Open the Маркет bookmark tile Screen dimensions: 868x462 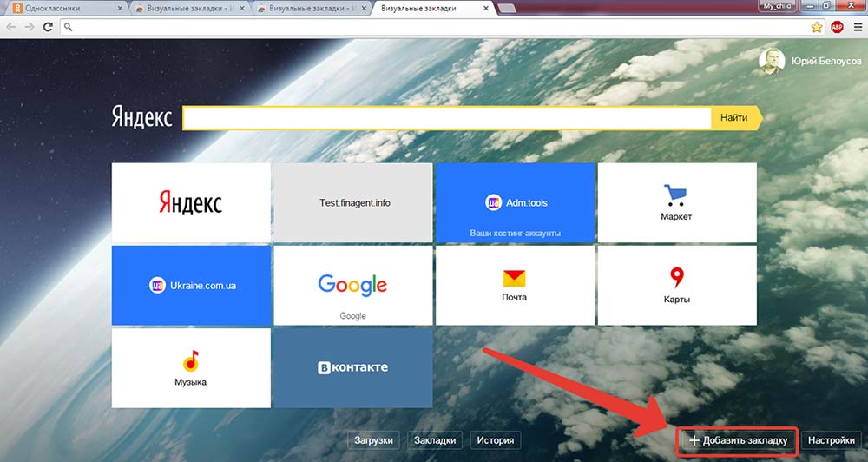tap(677, 202)
